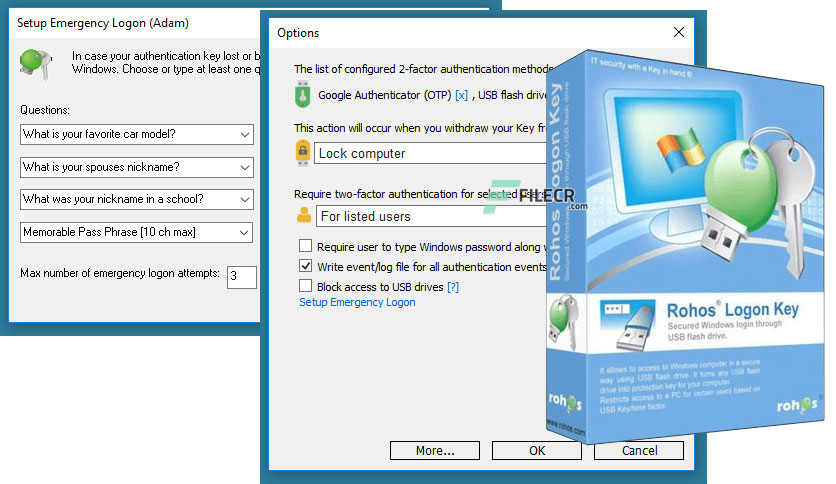Click the Setup Emergency Logon (Adam) title
The width and height of the screenshot is (836, 484).
[x=103, y=23]
